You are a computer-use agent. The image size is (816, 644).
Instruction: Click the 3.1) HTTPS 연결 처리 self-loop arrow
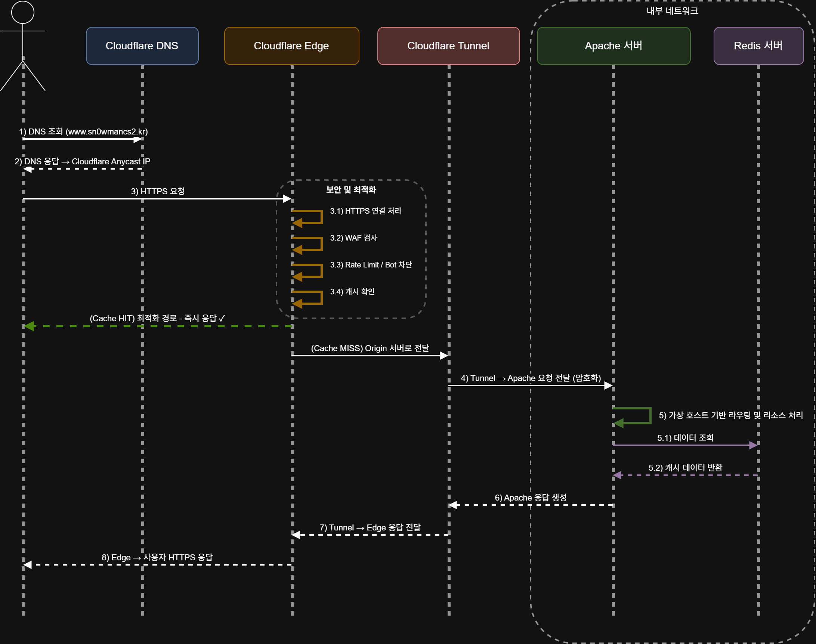[x=321, y=217]
